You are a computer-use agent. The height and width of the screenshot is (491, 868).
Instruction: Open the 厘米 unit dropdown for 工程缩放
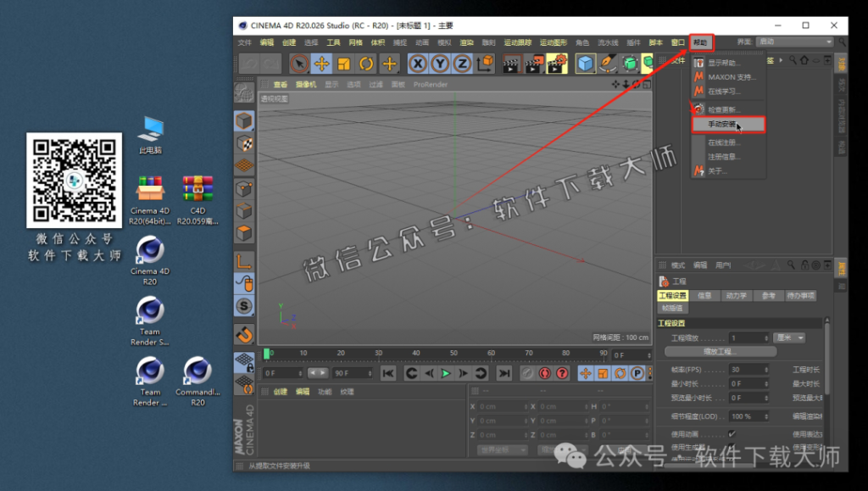[789, 338]
